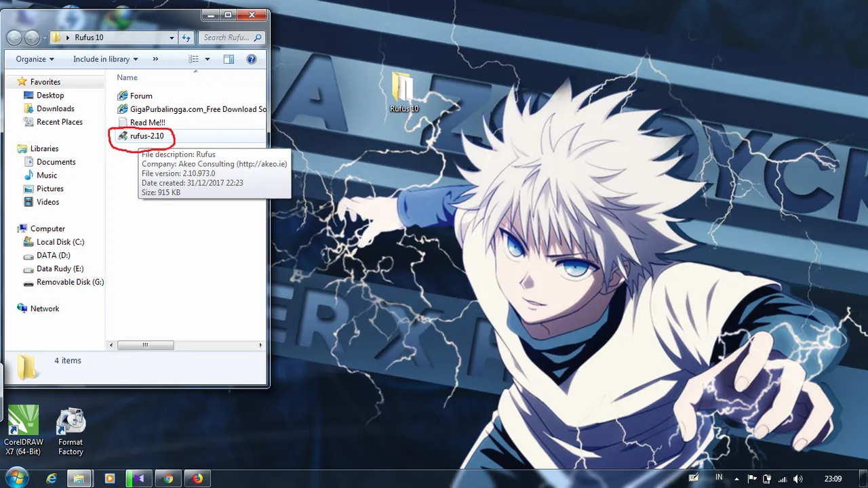
Task: Open the Organize dropdown menu
Action: coord(35,59)
